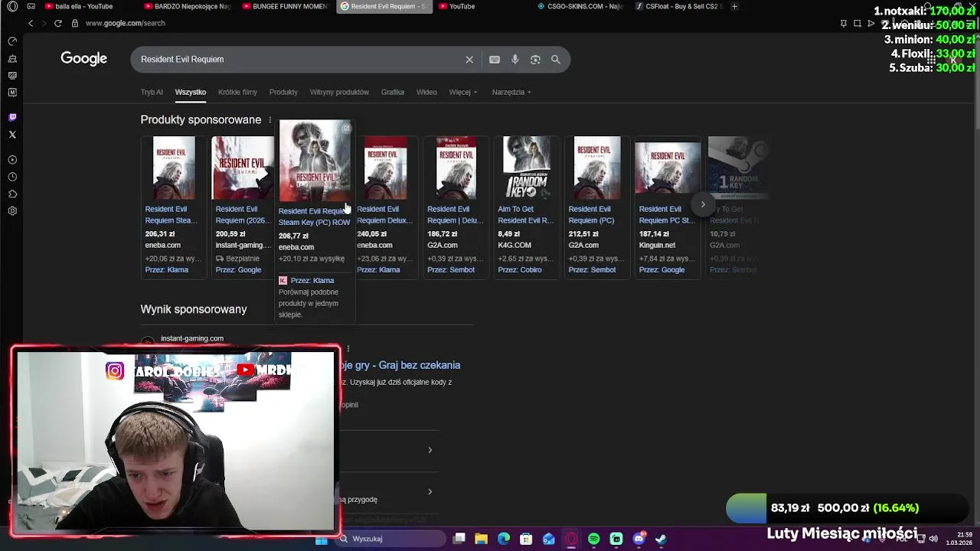Open Spotify from the taskbar
980x551 pixels.
click(x=593, y=539)
